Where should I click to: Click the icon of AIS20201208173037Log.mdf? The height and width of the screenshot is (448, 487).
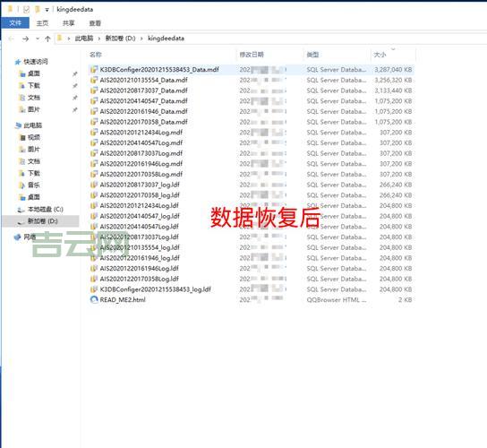tap(94, 153)
